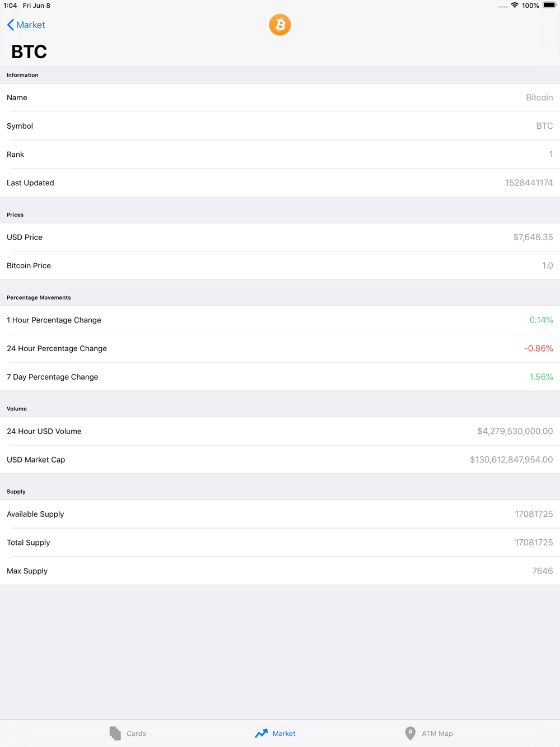
Task: Tap the 24 Hour Percentage Change row
Action: coord(280,348)
